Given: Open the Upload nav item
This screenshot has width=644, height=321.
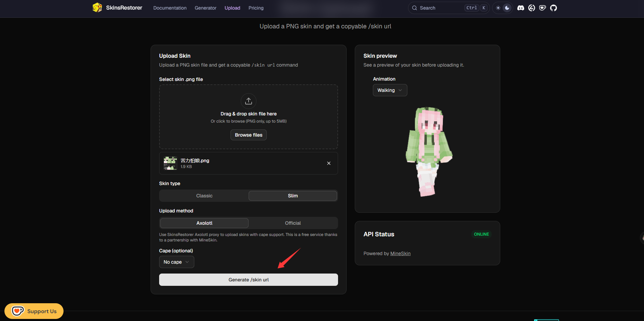Looking at the screenshot, I should [232, 8].
